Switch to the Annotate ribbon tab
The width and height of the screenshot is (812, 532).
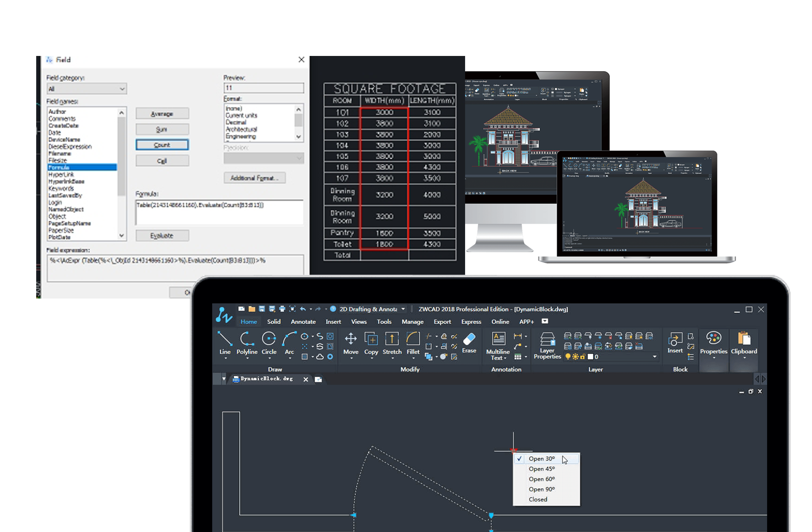pyautogui.click(x=303, y=321)
